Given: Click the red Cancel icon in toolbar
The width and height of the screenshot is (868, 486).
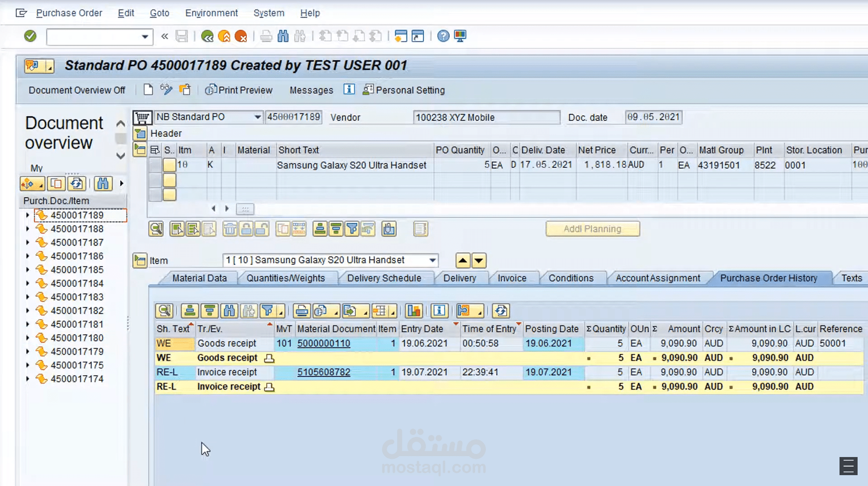Looking at the screenshot, I should pos(241,36).
